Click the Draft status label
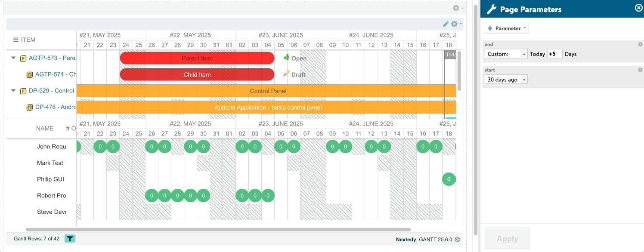Screen dimensions: 644x252 [298, 75]
